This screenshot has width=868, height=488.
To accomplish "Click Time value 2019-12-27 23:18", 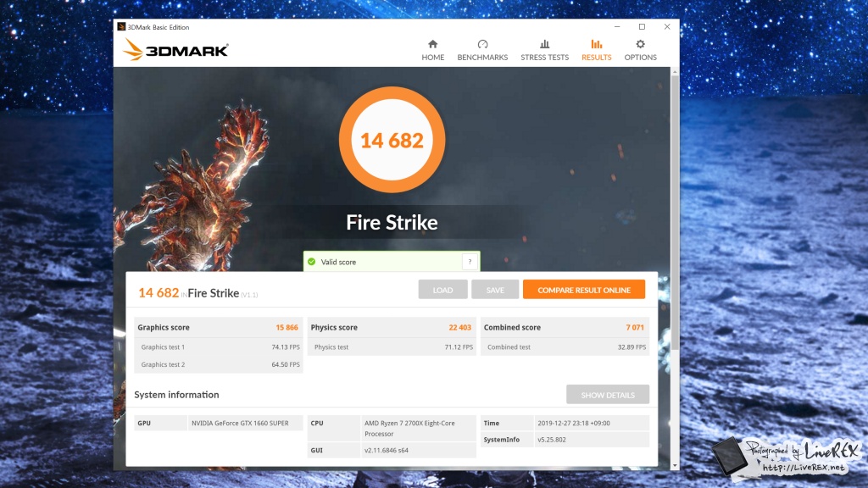I will point(574,424).
